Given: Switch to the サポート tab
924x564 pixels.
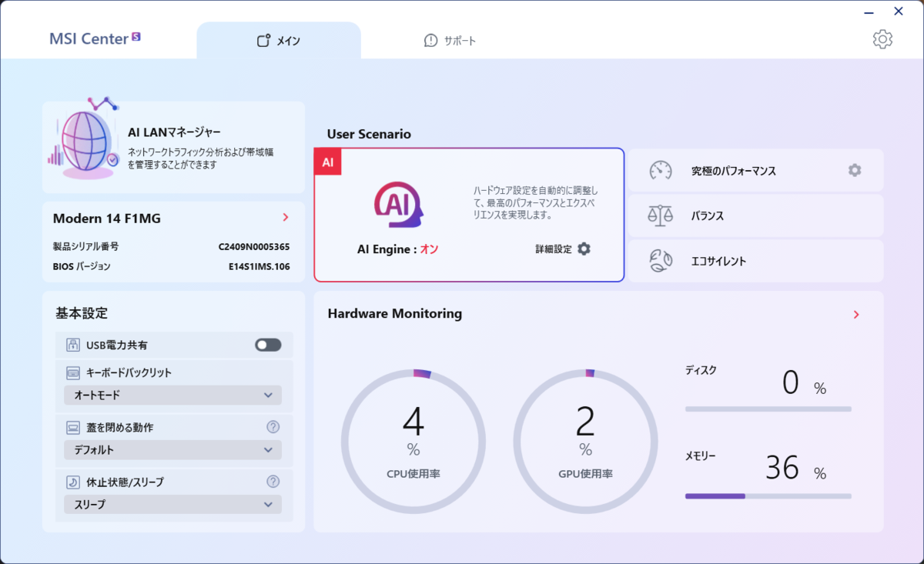Looking at the screenshot, I should (450, 40).
